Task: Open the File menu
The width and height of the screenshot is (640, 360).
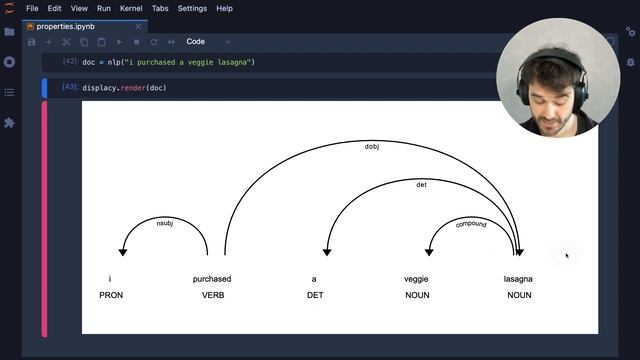Action: click(32, 8)
